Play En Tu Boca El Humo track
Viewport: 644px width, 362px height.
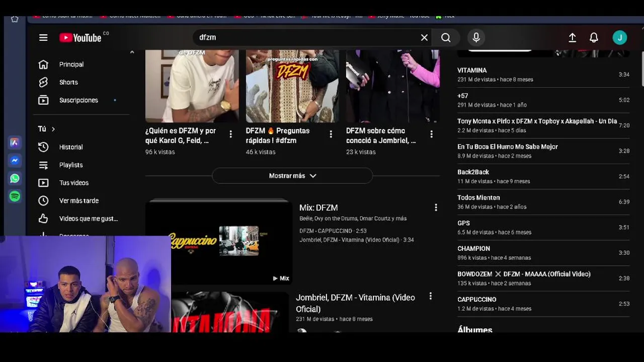(543, 151)
